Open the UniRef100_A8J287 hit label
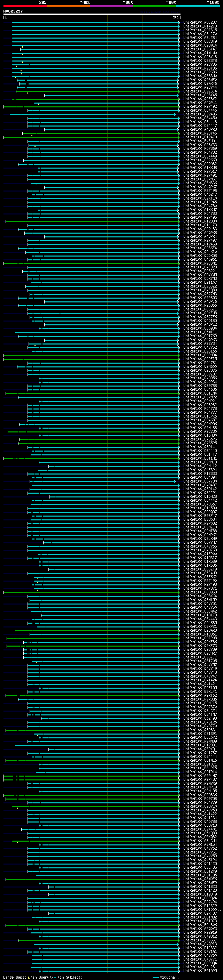Viewport: 223px width, 980px height. coord(200,23)
